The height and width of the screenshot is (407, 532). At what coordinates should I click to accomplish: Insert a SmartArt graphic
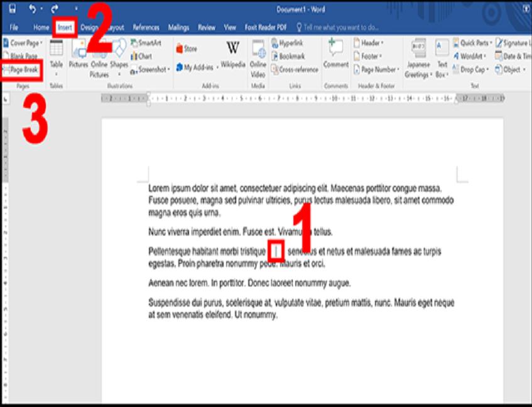(x=146, y=43)
